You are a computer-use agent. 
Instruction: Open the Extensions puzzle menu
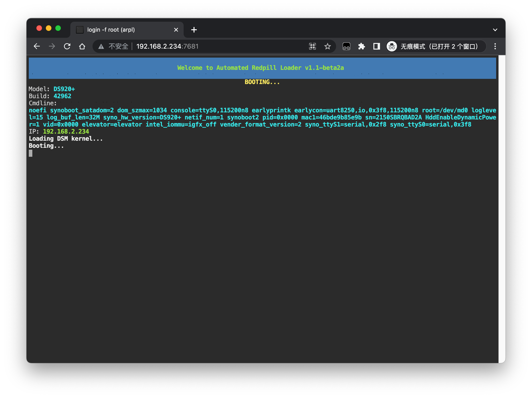(362, 47)
